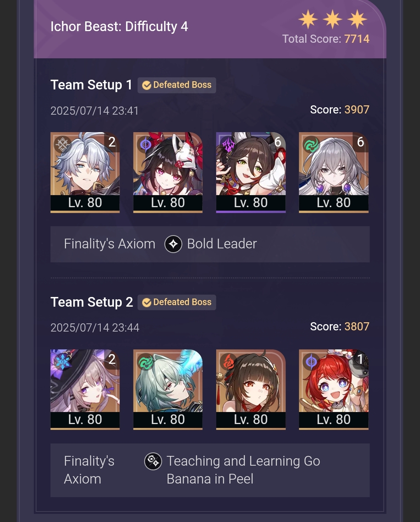Click the Bold Leader buff icon
Viewport: 420px width, 522px height.
[173, 244]
